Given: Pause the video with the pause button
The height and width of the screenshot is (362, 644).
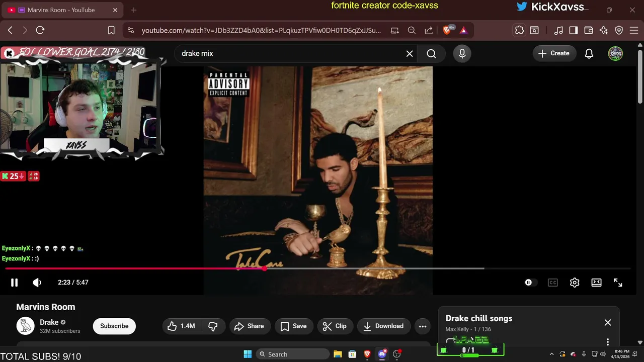Looking at the screenshot, I should point(14,283).
